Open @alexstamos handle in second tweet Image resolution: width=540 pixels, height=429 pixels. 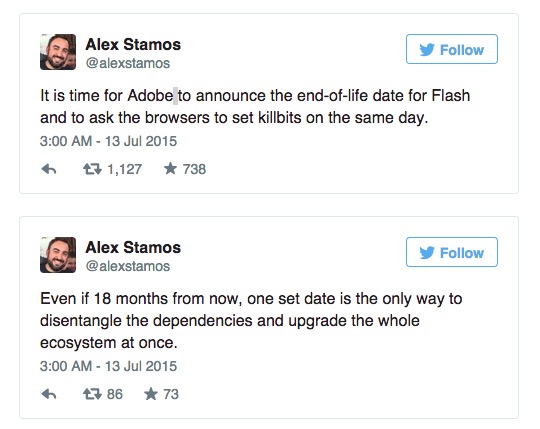(128, 266)
